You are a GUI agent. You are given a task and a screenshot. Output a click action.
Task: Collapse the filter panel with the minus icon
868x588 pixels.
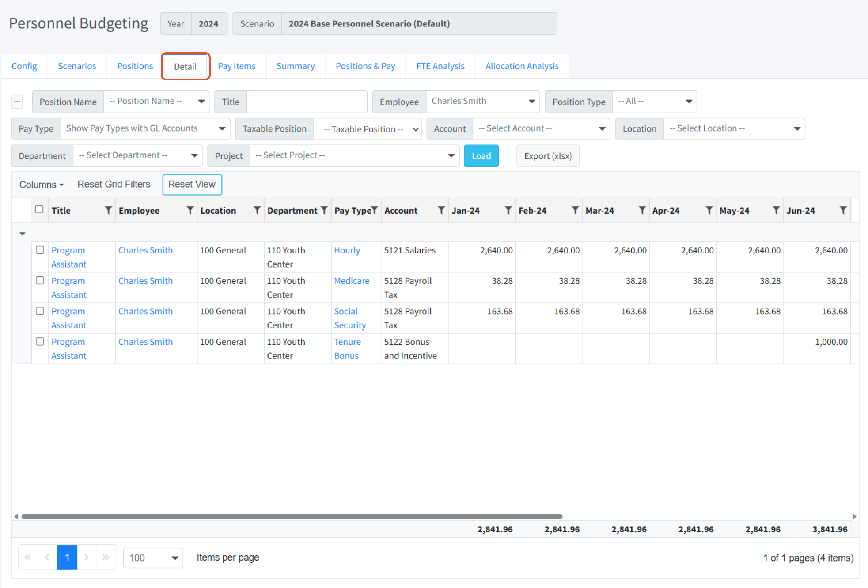17,102
